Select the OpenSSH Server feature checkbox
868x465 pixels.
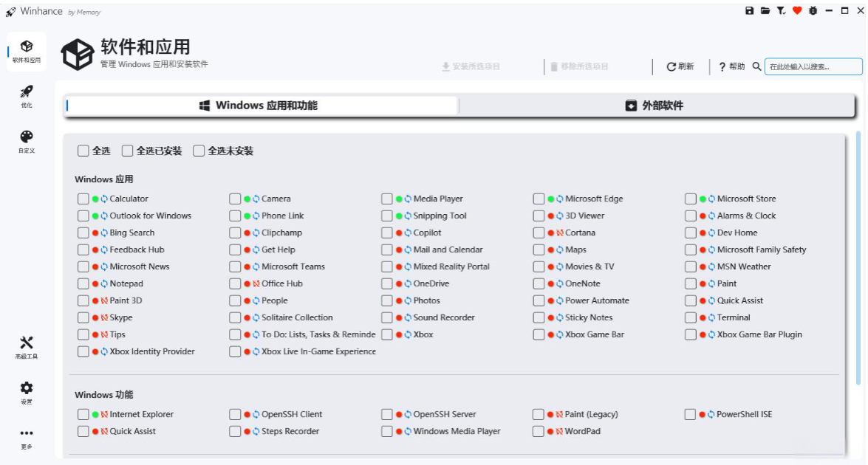[x=387, y=415]
